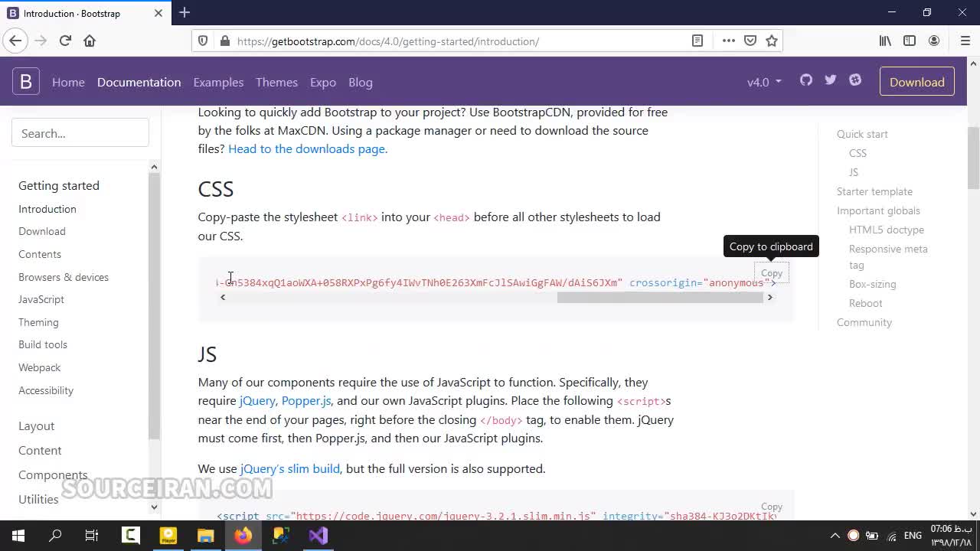980x551 pixels.
Task: Click the Bootstrap B logo
Action: (25, 81)
